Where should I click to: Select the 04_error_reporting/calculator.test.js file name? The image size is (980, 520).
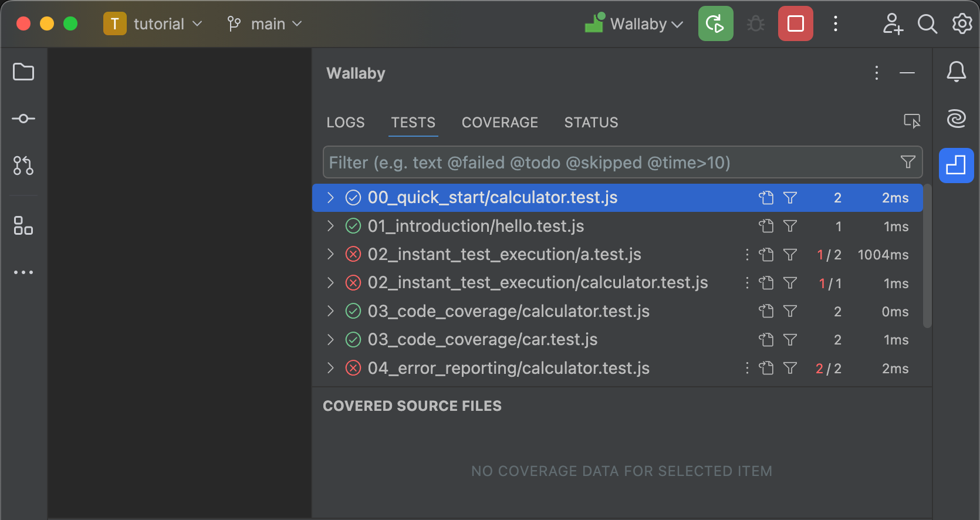[x=509, y=368]
